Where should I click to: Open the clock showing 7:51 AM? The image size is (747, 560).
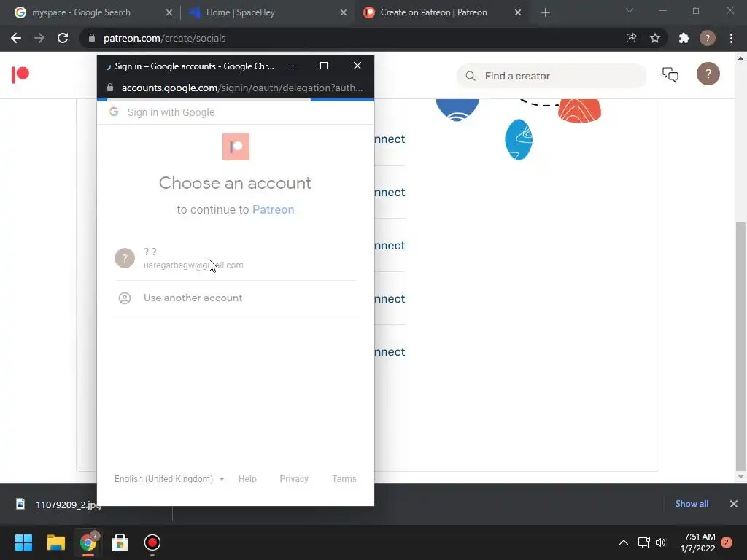(x=698, y=542)
